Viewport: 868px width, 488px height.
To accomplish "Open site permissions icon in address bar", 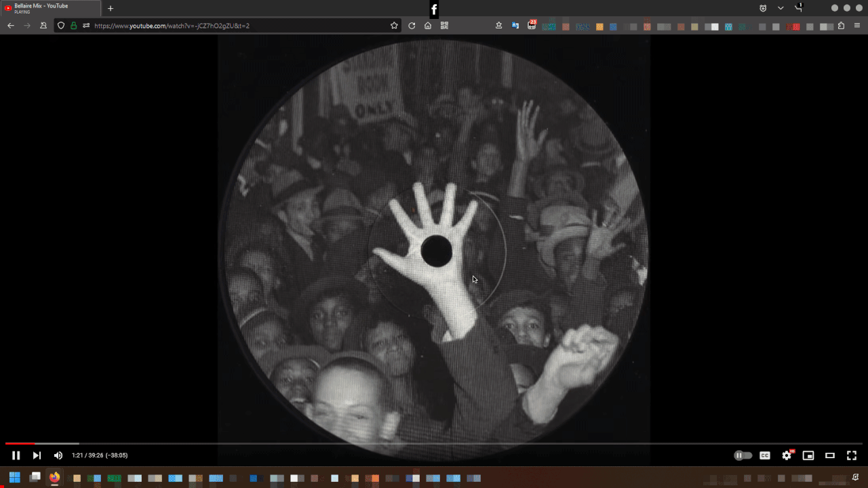I will point(86,26).
